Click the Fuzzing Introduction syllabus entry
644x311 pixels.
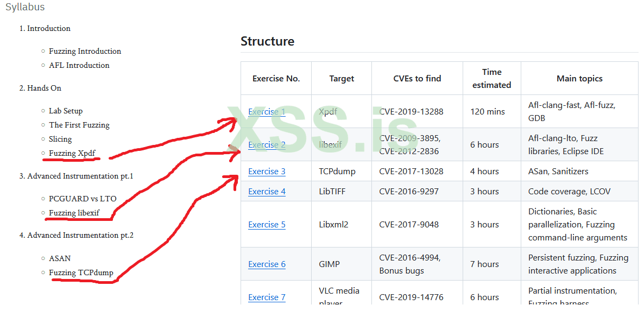(85, 51)
